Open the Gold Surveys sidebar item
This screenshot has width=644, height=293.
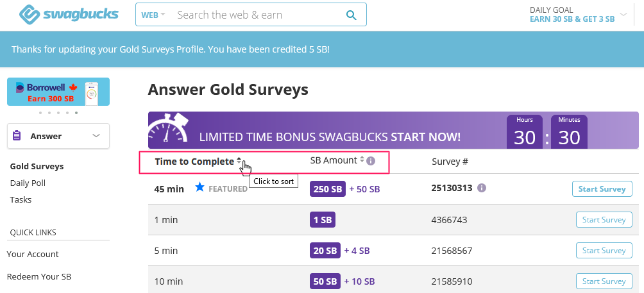click(x=37, y=166)
